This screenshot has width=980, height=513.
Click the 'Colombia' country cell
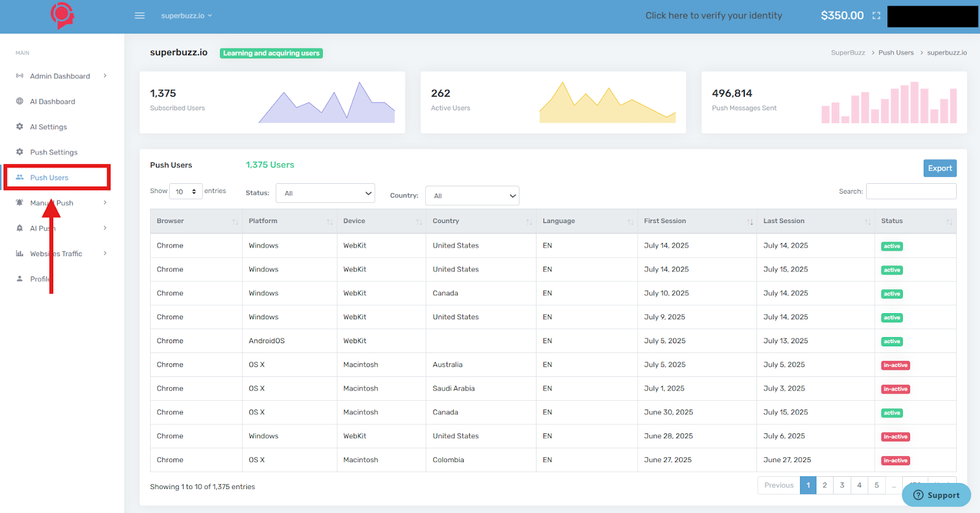448,460
